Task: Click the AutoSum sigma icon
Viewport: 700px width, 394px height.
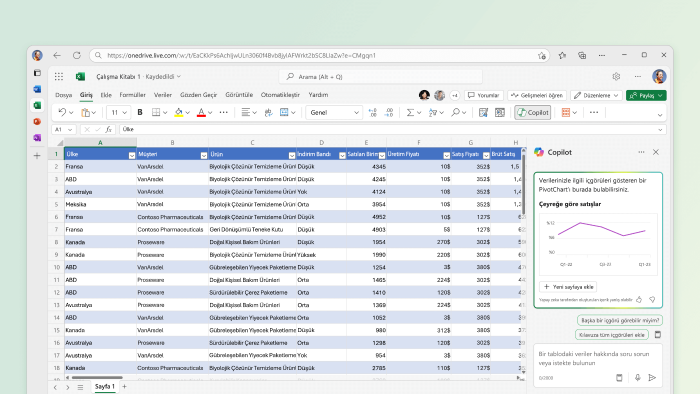Action: click(x=410, y=112)
